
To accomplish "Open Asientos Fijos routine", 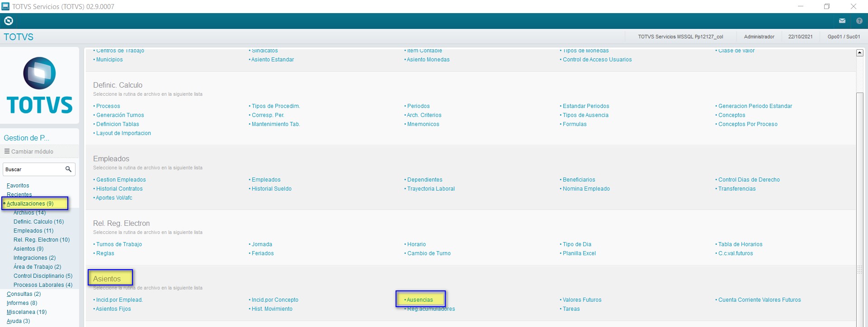I will (113, 309).
